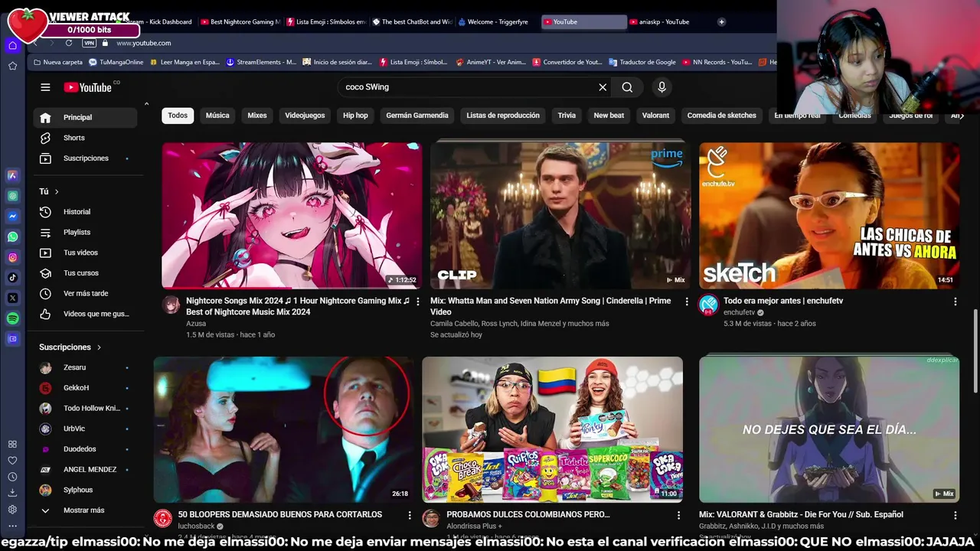Open options menu for Nightcore Songs Mix video
The width and height of the screenshot is (980, 551).
click(x=417, y=302)
